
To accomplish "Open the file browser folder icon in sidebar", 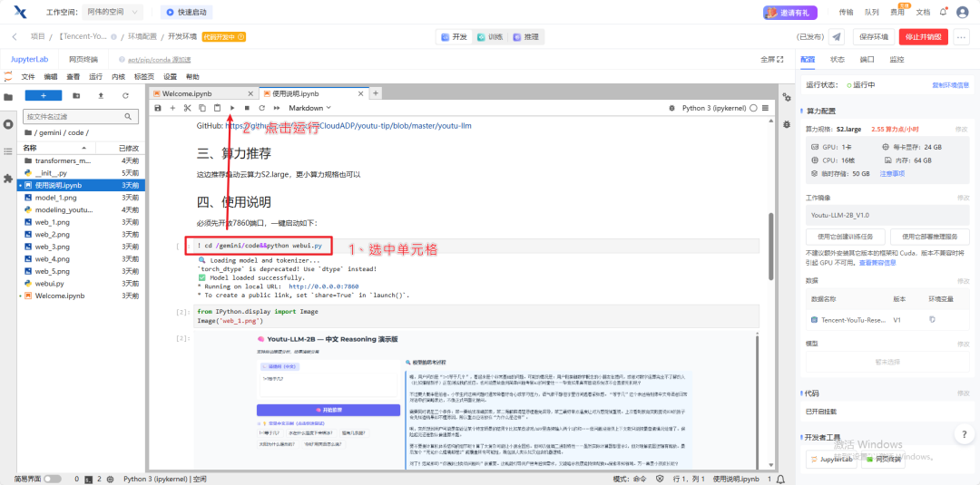I will [x=8, y=97].
